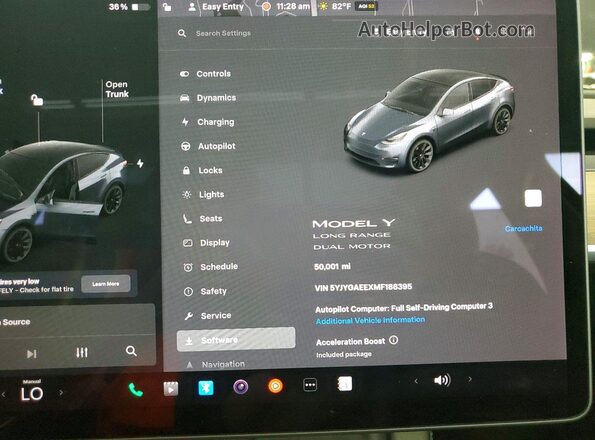Open the manual notebook app icon
Screen dimensions: 595x440
click(x=345, y=384)
